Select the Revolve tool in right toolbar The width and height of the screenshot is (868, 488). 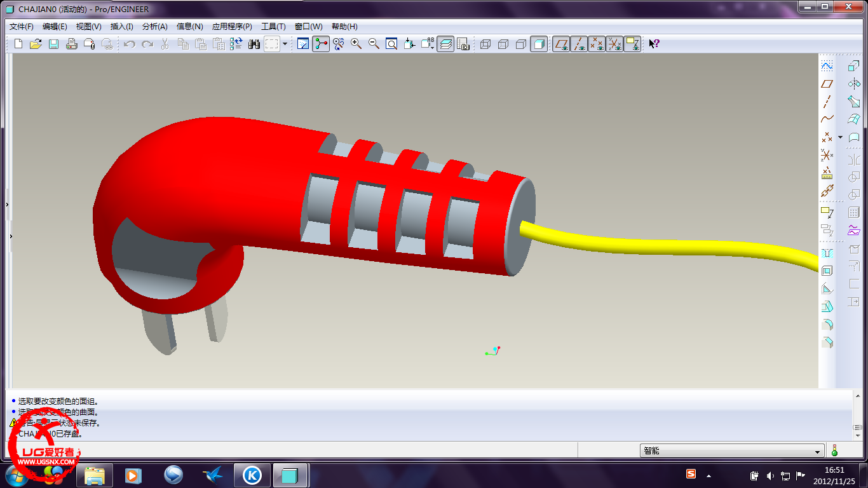pyautogui.click(x=854, y=84)
